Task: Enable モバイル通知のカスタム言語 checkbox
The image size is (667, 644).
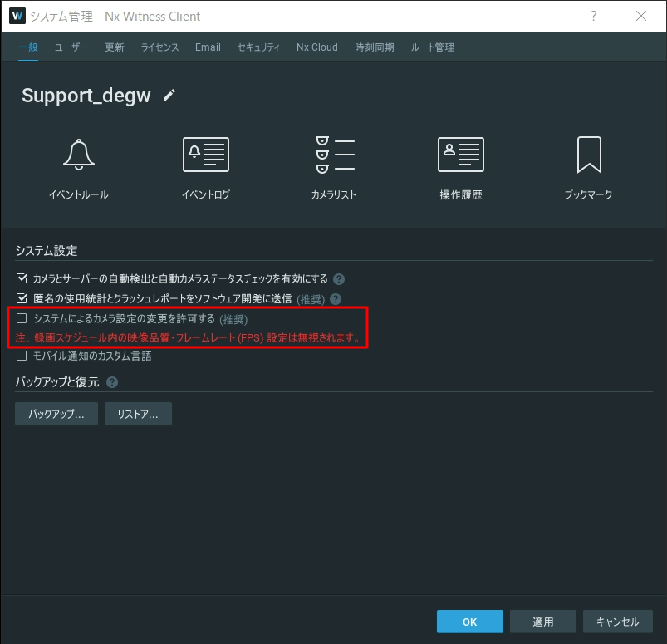Action: point(22,356)
